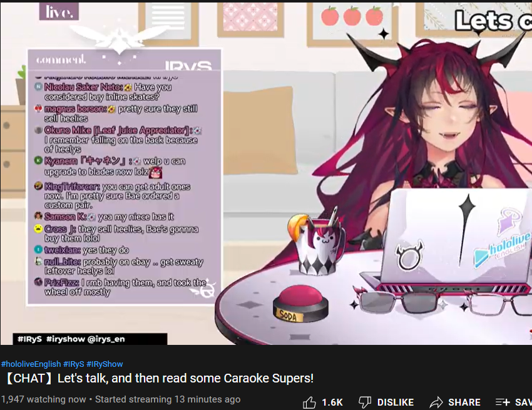Click the 1.6K like count
This screenshot has width=532, height=410.
point(332,402)
